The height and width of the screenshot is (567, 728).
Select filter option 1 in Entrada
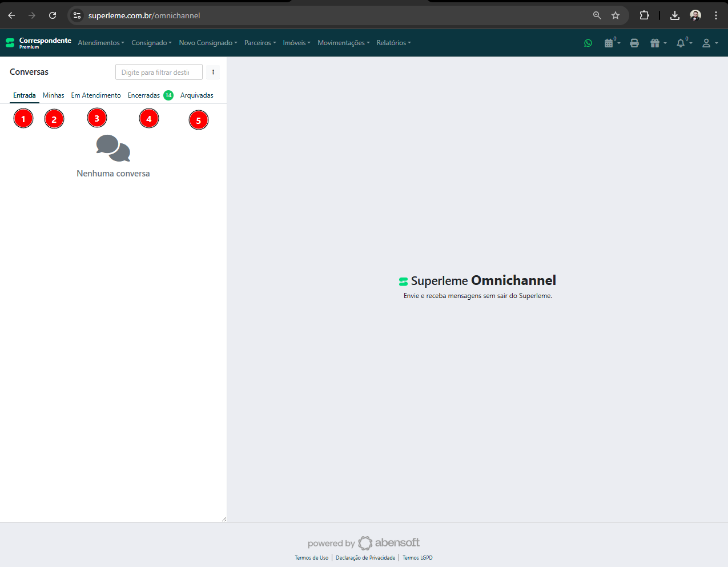point(23,118)
